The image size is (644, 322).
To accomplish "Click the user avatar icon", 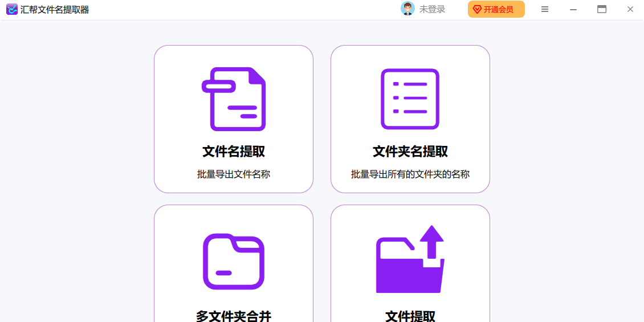I will [407, 9].
